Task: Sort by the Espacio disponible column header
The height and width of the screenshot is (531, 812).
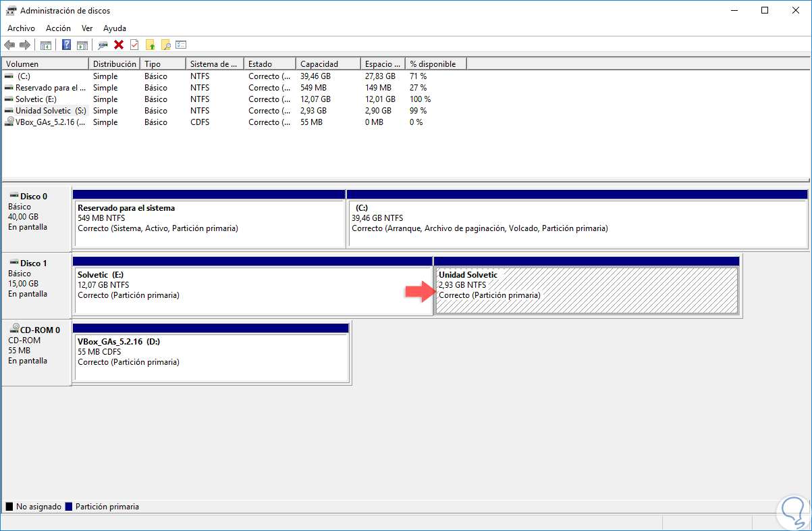Action: 383,64
